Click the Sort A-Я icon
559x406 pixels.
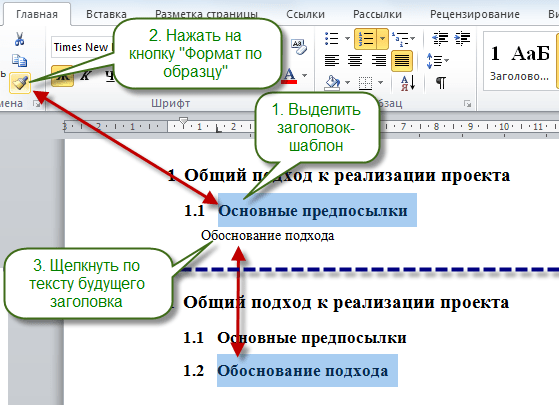[x=408, y=83]
